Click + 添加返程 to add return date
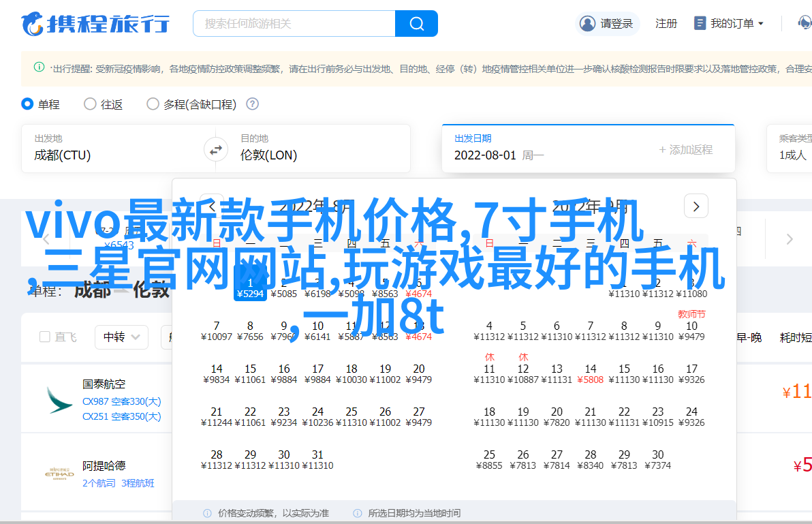812x524 pixels. point(686,150)
